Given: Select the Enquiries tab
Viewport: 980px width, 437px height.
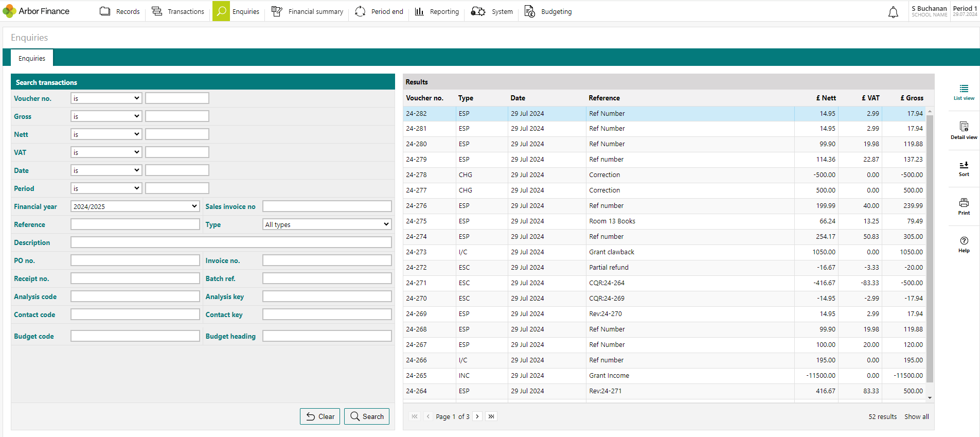Looking at the screenshot, I should 32,58.
